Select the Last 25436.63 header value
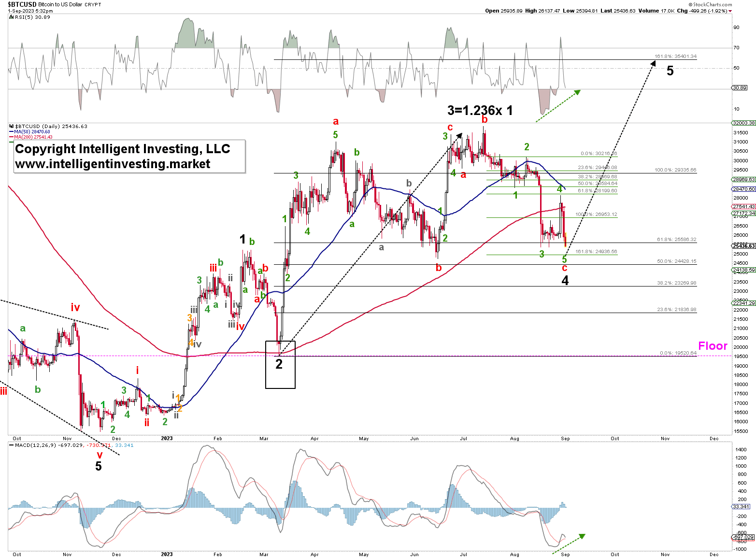This screenshot has width=756, height=559. (x=618, y=11)
